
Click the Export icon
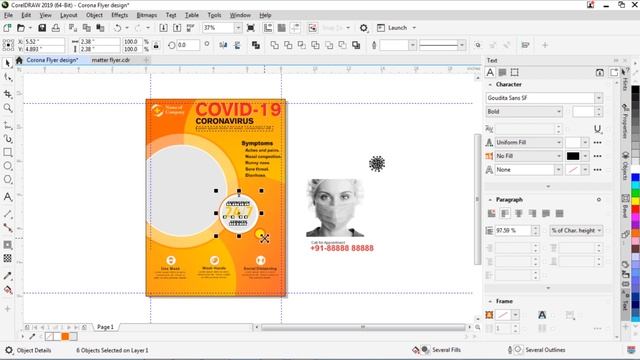177,28
